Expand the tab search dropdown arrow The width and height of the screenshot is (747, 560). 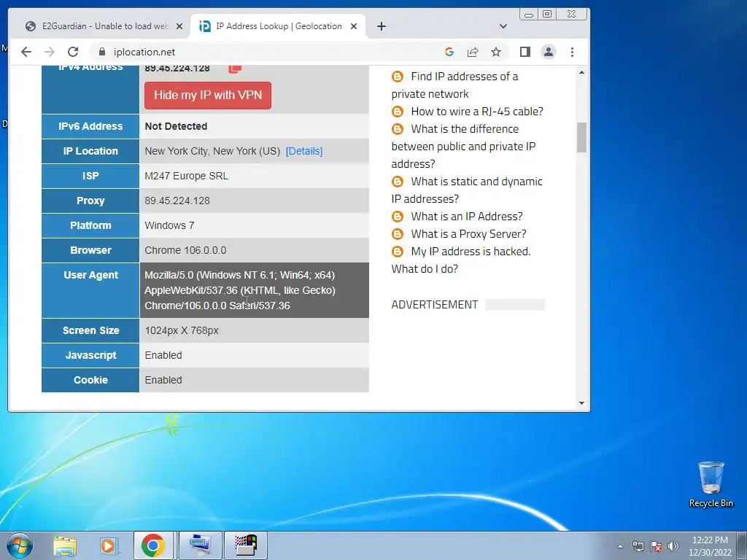click(x=503, y=26)
